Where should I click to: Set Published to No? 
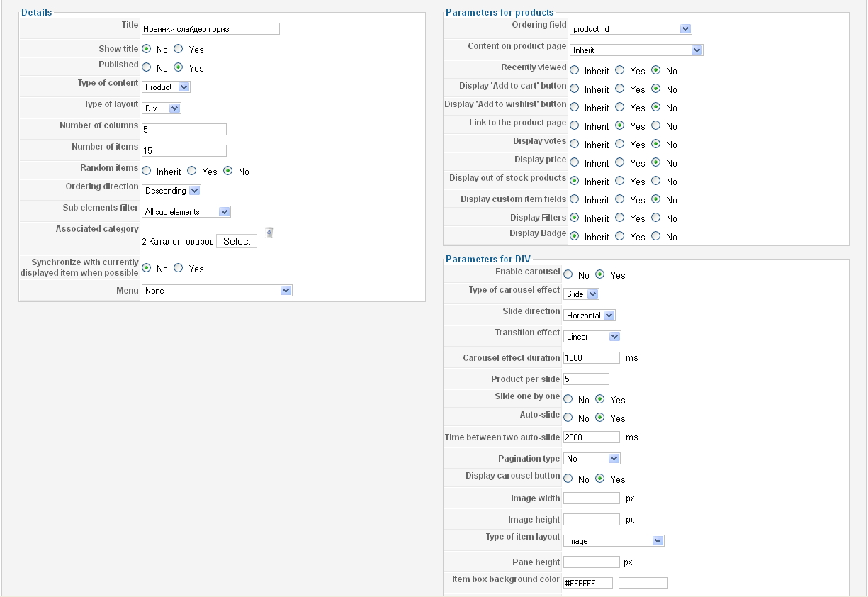point(147,67)
